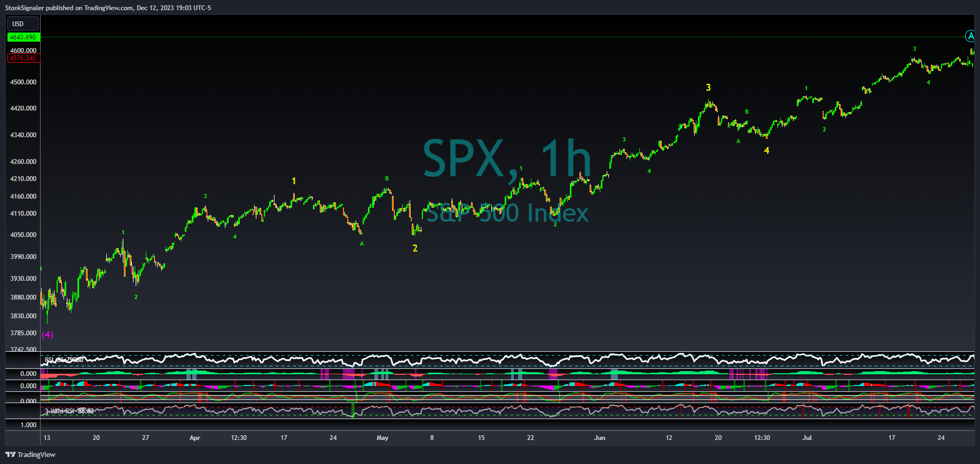The width and height of the screenshot is (980, 464).
Task: Click the red 4576.240 price label
Action: (23, 58)
